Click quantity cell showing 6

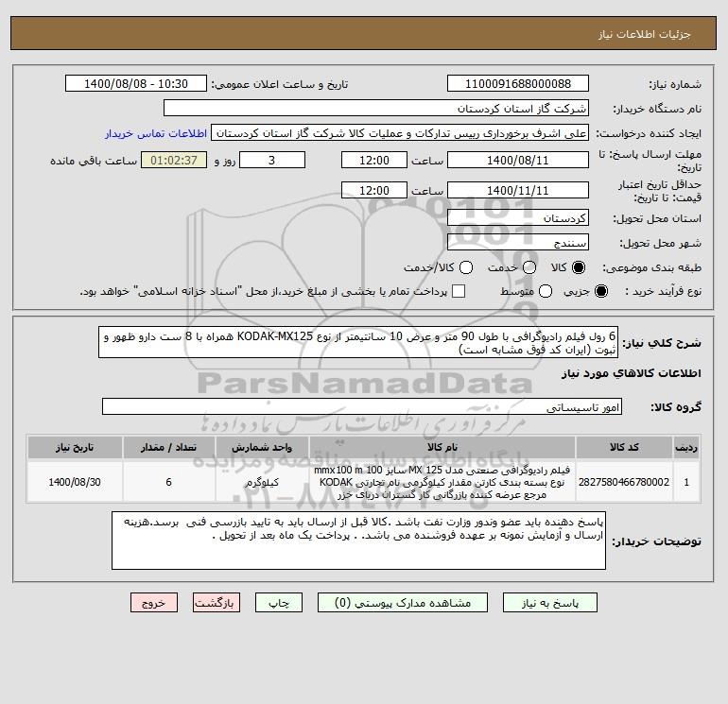coord(168,482)
